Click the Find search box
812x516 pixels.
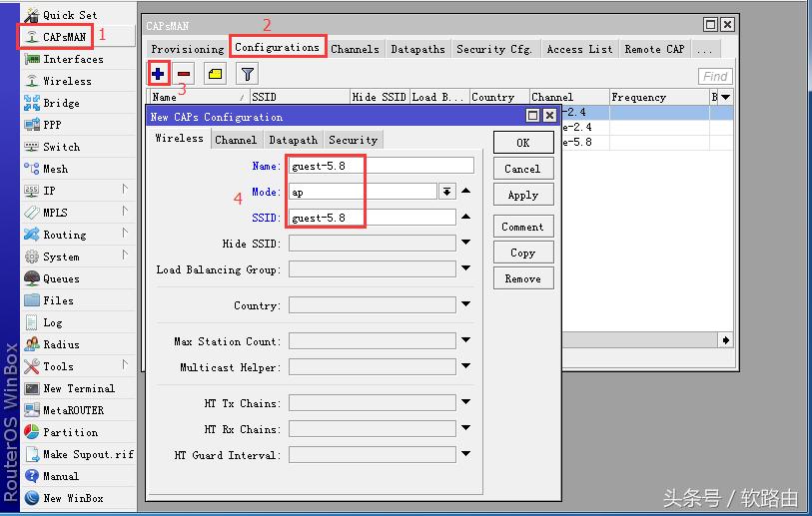coord(715,77)
